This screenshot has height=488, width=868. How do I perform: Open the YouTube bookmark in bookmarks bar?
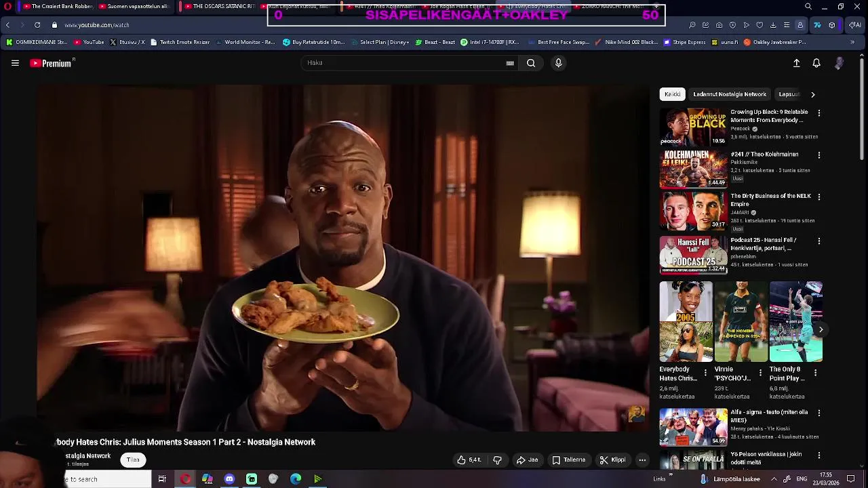coord(89,42)
